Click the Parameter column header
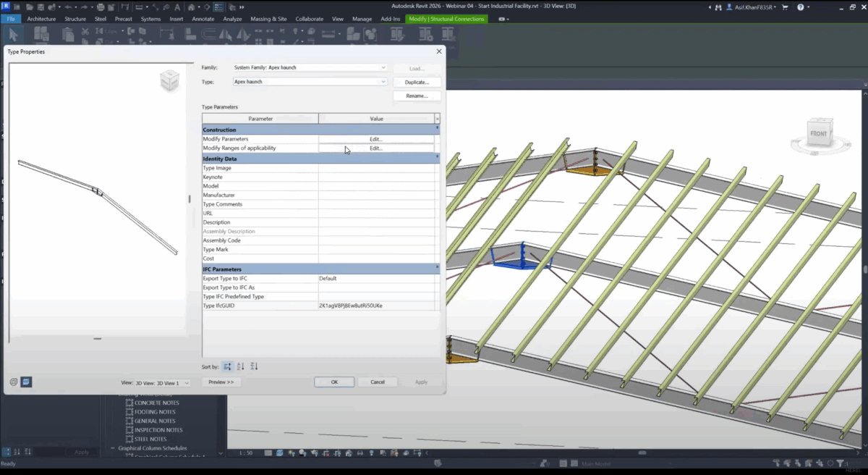Screen dimensions: 868x475 [x=260, y=119]
